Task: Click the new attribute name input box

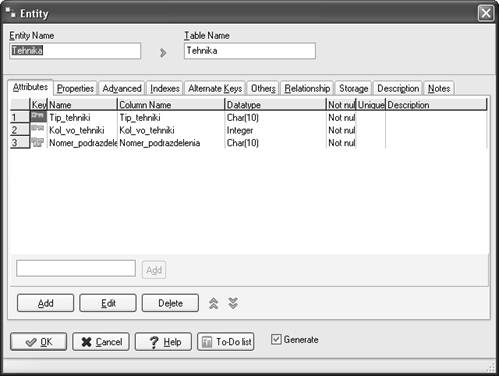Action: 76,268
